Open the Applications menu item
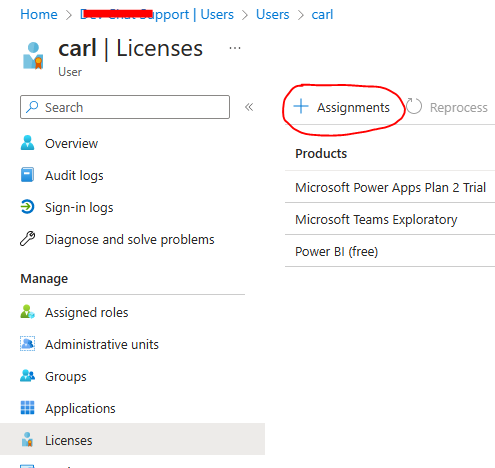Viewport: 495px width, 468px height. pos(80,408)
